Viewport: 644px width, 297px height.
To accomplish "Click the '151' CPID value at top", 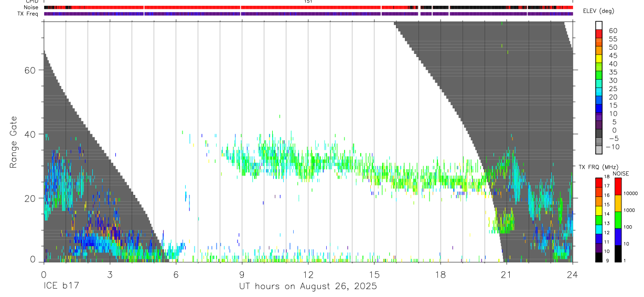I will tap(308, 2).
